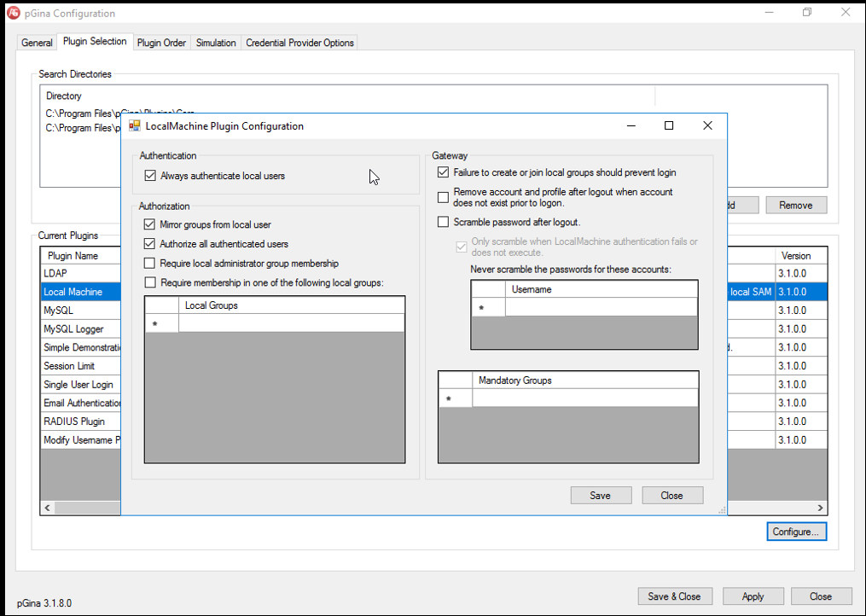The width and height of the screenshot is (866, 616).
Task: Click the plugin list's right scroll arrow
Action: click(820, 508)
